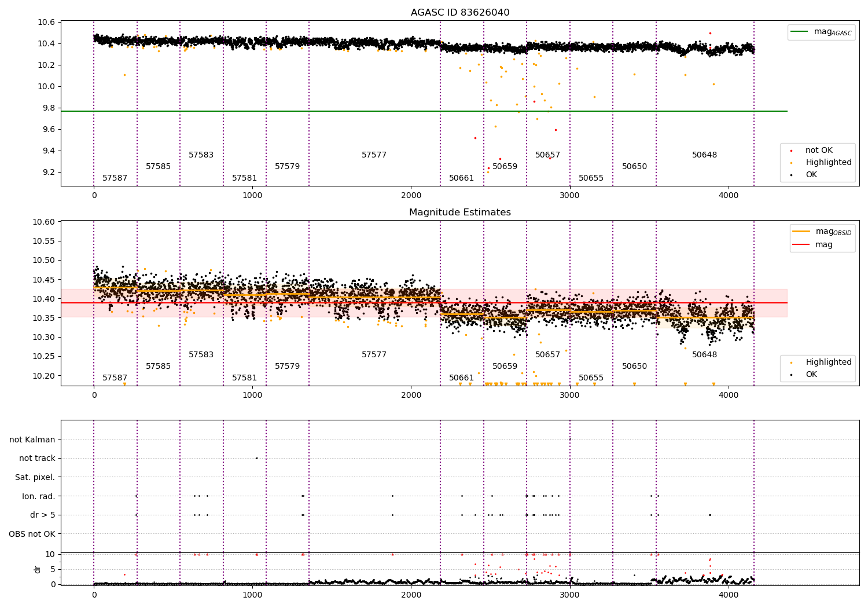Click OBSID label 50661 in the top plot

(x=462, y=178)
